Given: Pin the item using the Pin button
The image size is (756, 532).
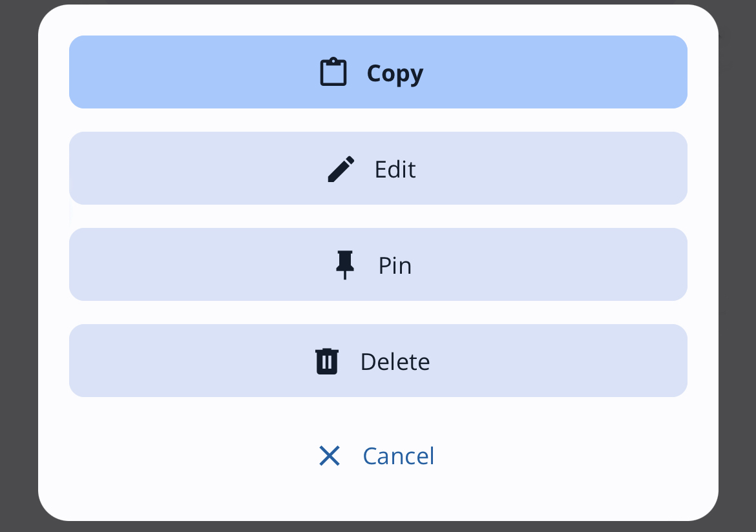Looking at the screenshot, I should [x=378, y=265].
